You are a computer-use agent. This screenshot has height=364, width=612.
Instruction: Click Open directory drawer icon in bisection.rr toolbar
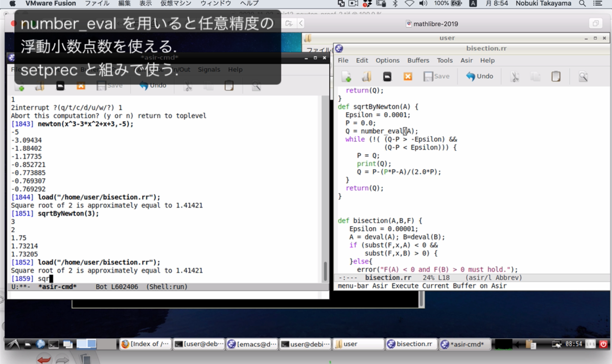tap(387, 77)
